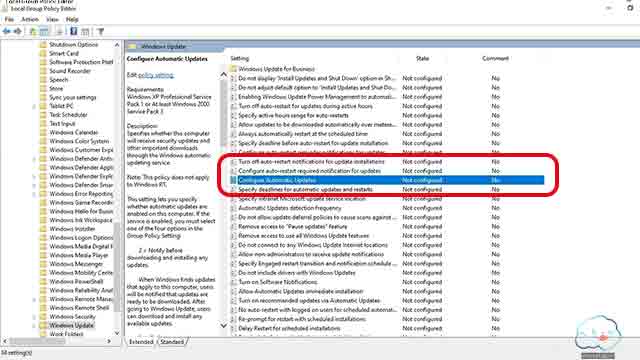The image size is (640, 360).
Task: Select Work Folders in the tree
Action: pyautogui.click(x=66, y=334)
